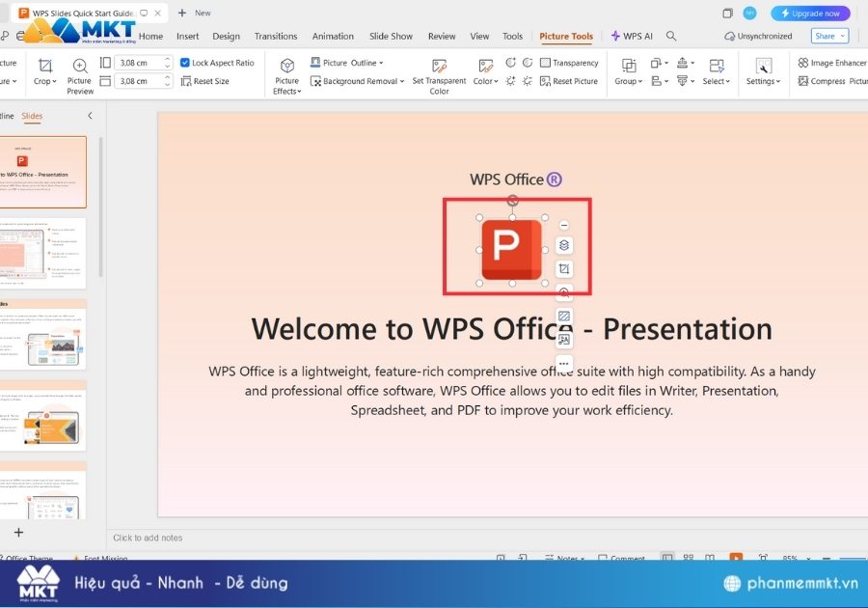Screen dimensions: 868x608
Task: Launch Image Enhancer
Action: pos(832,63)
